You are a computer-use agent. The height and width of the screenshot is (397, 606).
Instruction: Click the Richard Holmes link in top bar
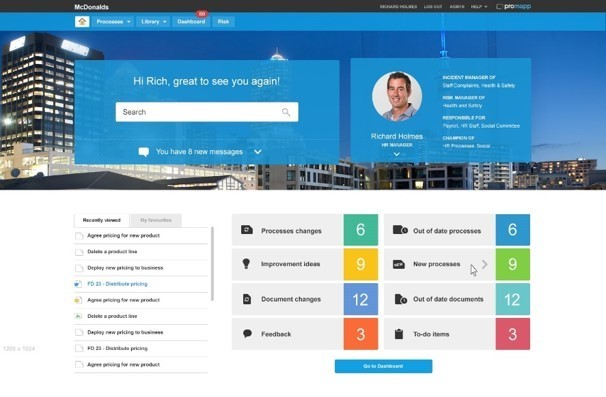point(398,7)
